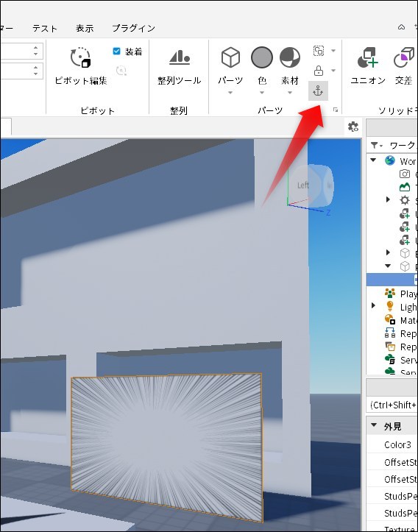Select the highlighted Explorer row
This screenshot has height=532, width=418.
point(392,280)
